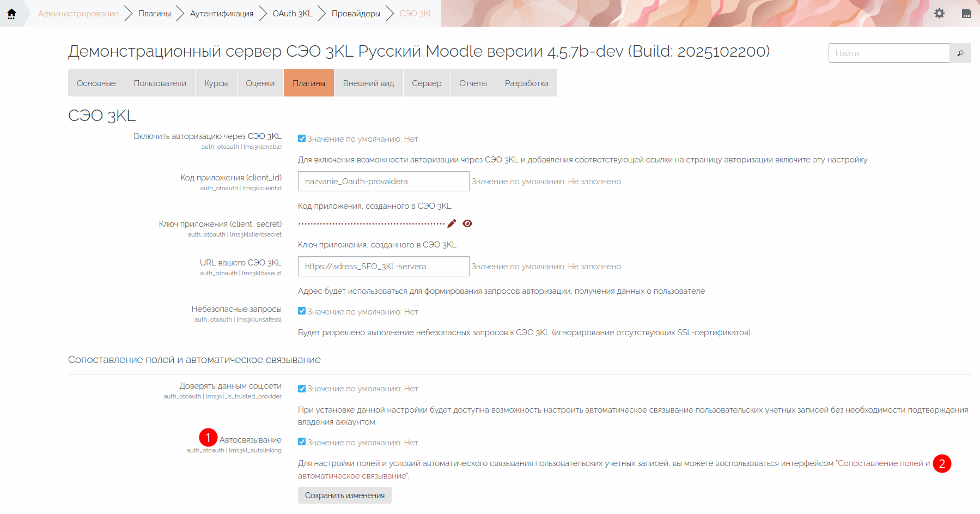Toggle the Автосвязывание checkbox
The image size is (980, 514).
click(x=302, y=442)
